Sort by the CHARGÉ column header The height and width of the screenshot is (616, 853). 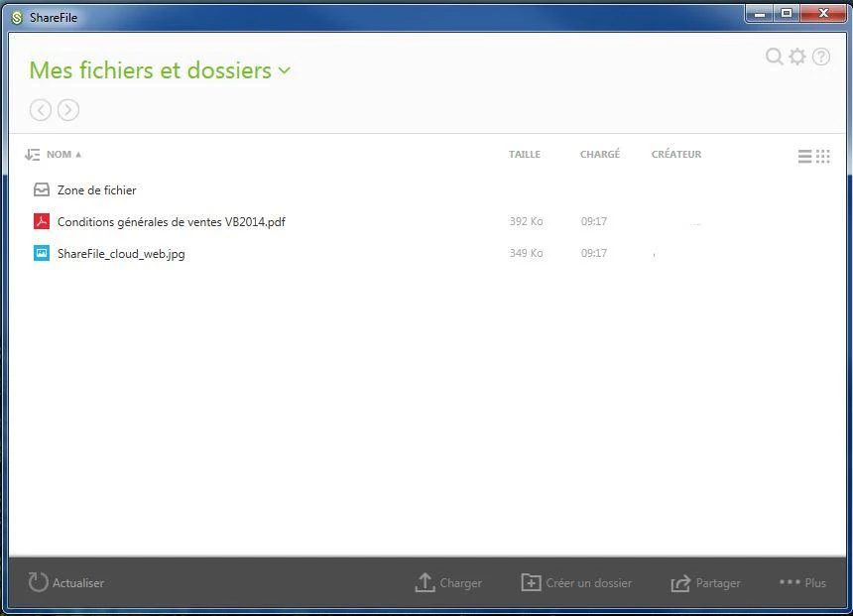tap(600, 154)
